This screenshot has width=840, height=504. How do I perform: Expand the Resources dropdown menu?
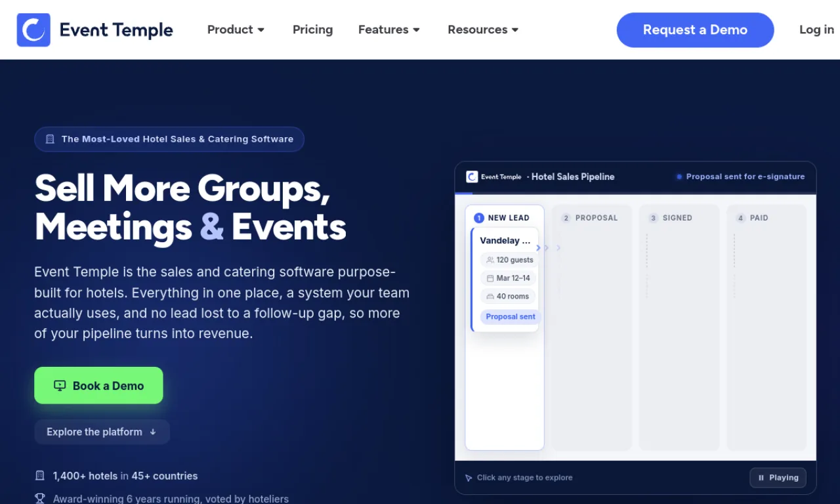[483, 30]
